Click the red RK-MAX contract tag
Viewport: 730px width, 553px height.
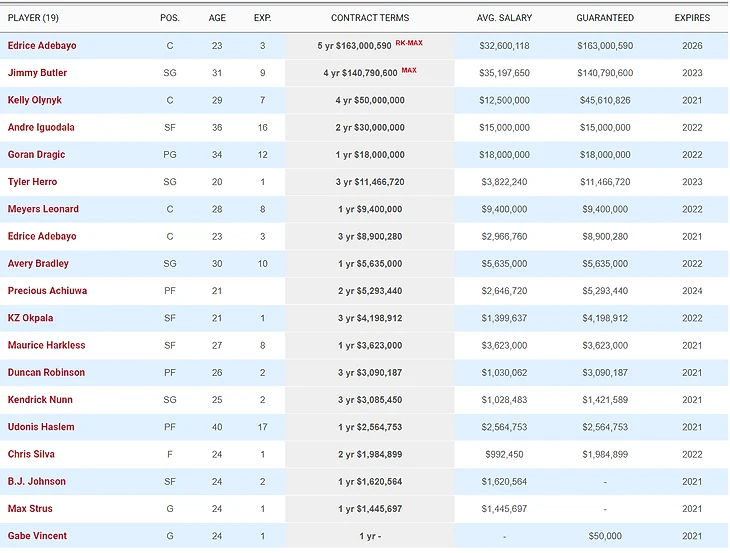coord(410,44)
